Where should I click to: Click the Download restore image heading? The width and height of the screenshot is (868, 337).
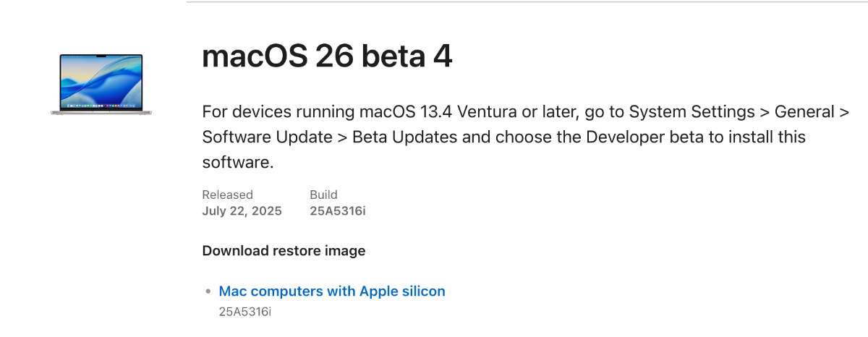pyautogui.click(x=284, y=251)
